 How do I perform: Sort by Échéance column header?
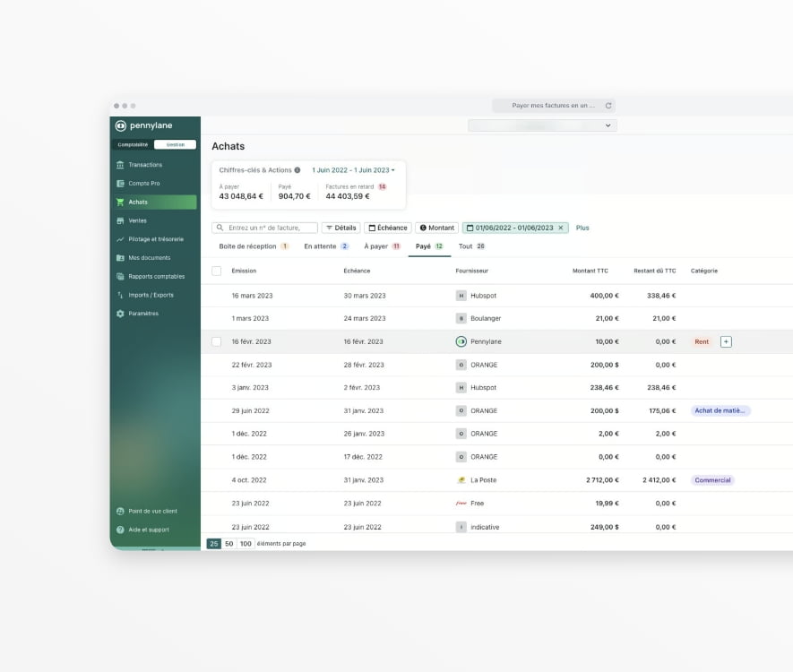357,271
